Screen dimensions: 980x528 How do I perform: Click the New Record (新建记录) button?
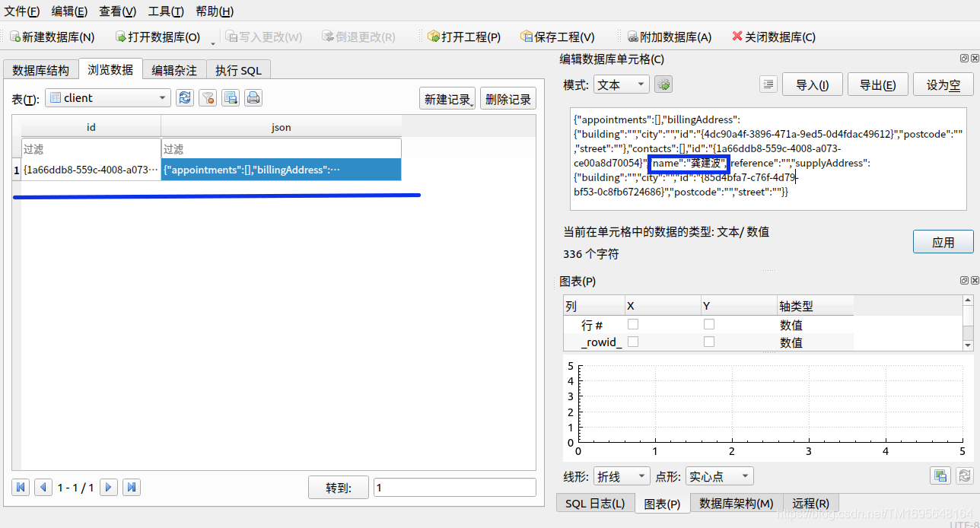click(x=447, y=99)
